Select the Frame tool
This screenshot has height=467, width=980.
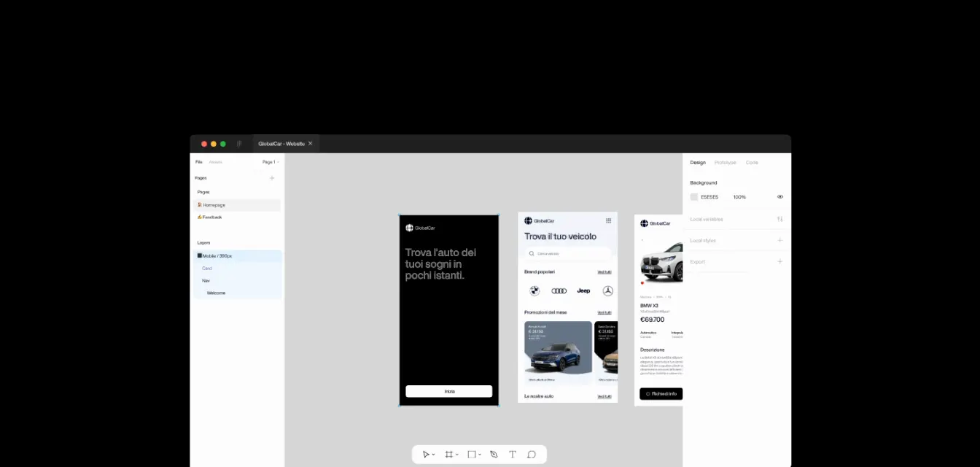coord(449,455)
